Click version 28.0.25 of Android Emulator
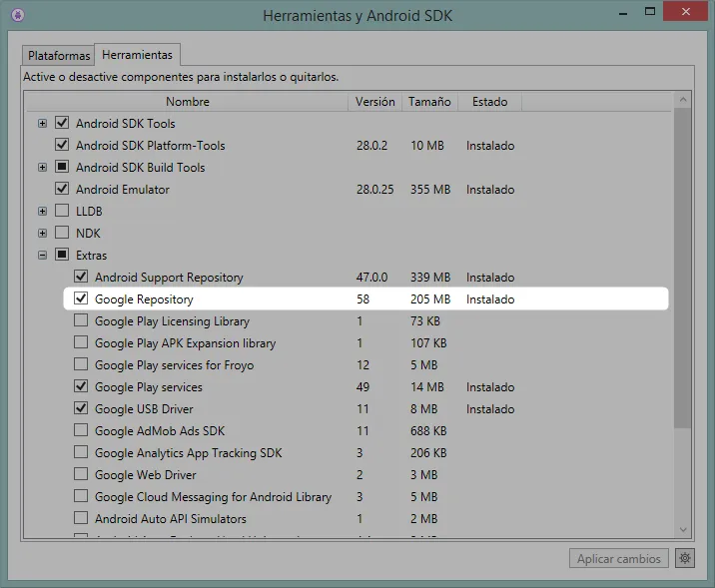Viewport: 715px width, 588px height. click(374, 189)
